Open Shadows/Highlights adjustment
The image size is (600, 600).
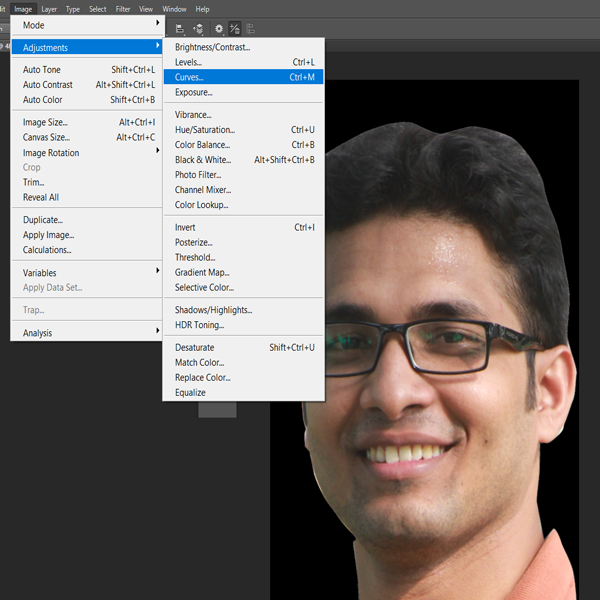[x=244, y=310]
